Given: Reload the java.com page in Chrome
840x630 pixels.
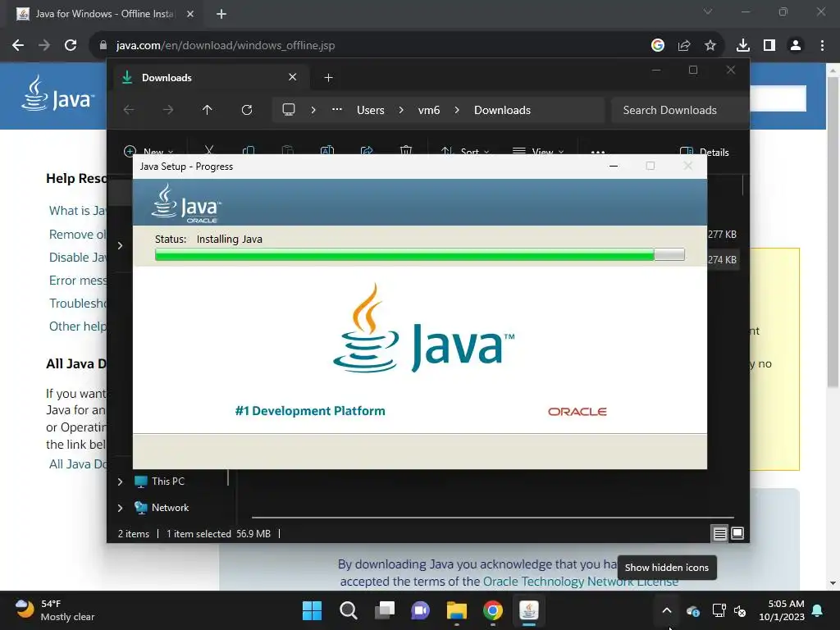Looking at the screenshot, I should click(71, 46).
